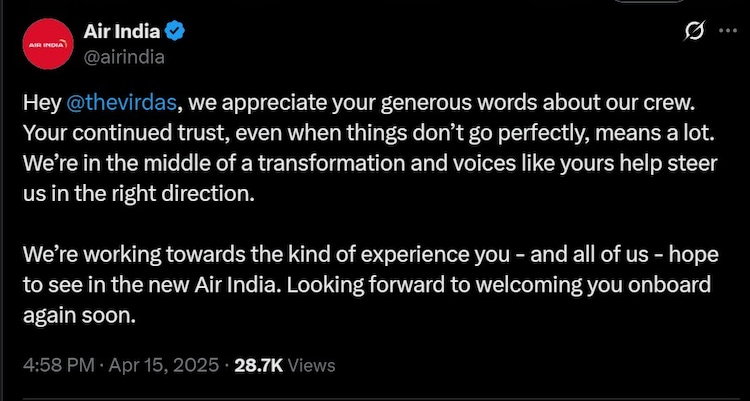This screenshot has height=401, width=750.
Task: Click the Apr 15, 2025 date
Action: [x=162, y=365]
